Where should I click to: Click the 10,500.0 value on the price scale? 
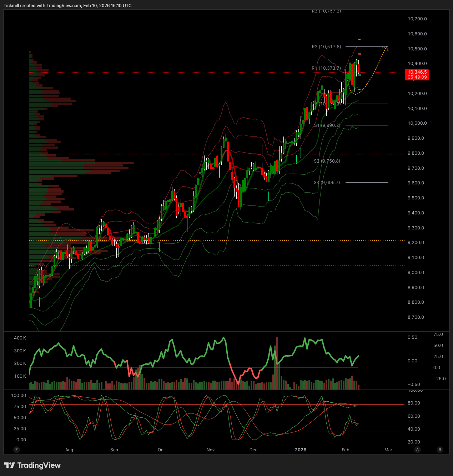tap(417, 49)
